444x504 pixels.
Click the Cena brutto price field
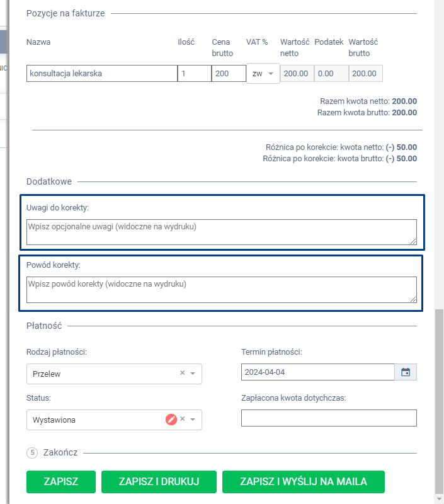pos(228,73)
